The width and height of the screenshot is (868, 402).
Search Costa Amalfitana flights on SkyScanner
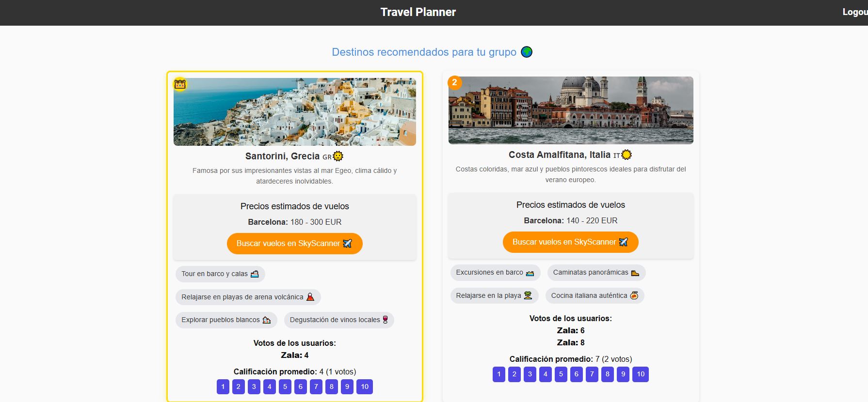pos(571,242)
